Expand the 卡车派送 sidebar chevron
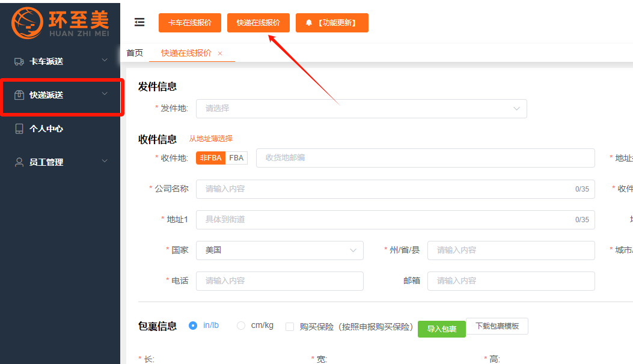The width and height of the screenshot is (633, 364). [105, 61]
